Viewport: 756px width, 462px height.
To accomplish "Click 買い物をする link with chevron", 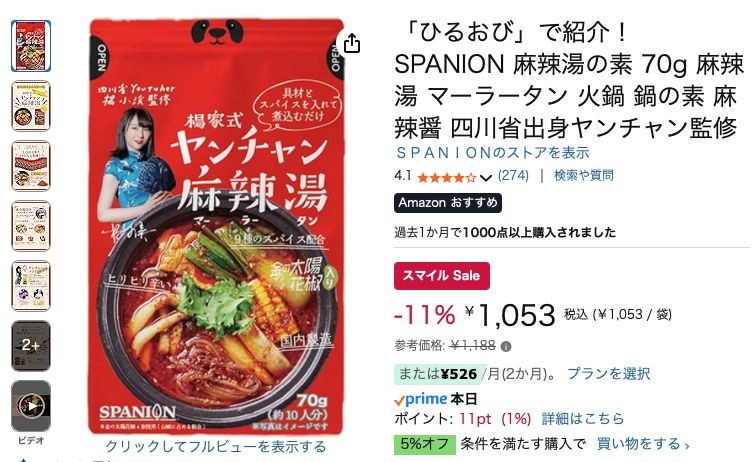I will point(643,444).
